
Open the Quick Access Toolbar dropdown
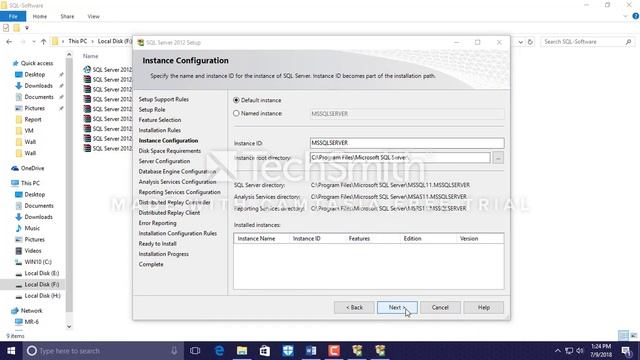(x=27, y=28)
